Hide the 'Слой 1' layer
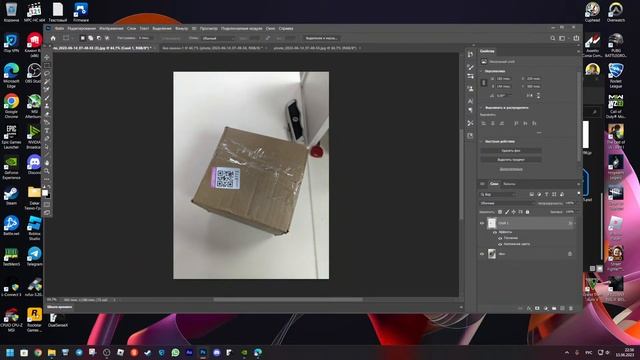 point(482,223)
